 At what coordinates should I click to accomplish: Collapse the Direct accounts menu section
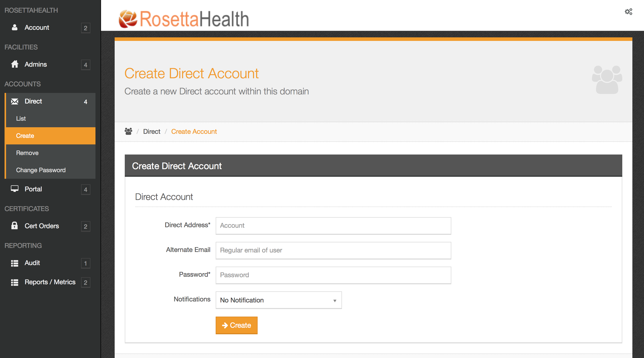(x=51, y=101)
